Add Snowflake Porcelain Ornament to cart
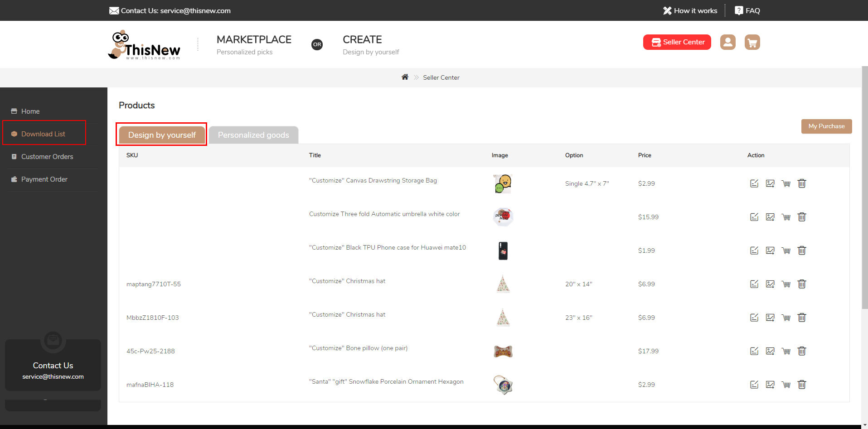The width and height of the screenshot is (868, 429). click(786, 385)
